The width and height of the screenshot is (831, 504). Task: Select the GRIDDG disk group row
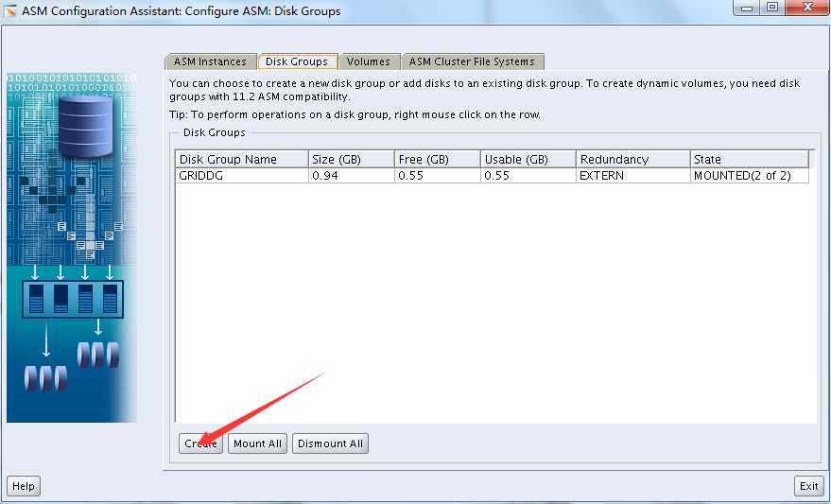pos(492,176)
